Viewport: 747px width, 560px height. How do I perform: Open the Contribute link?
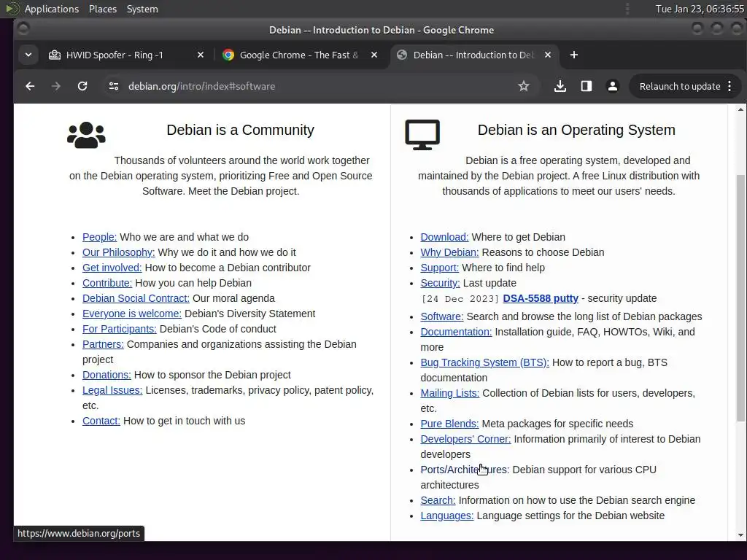[107, 283]
